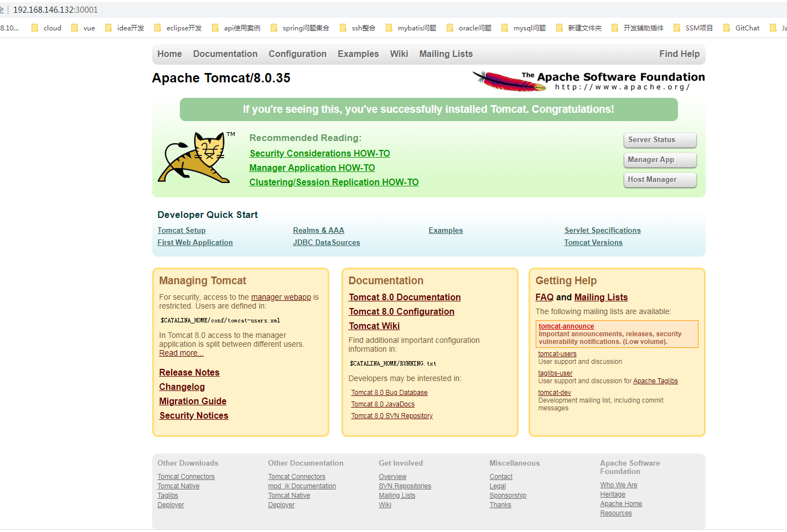Viewport: 787px width, 532px height.
Task: Open the Tomcat Setup link
Action: click(182, 230)
